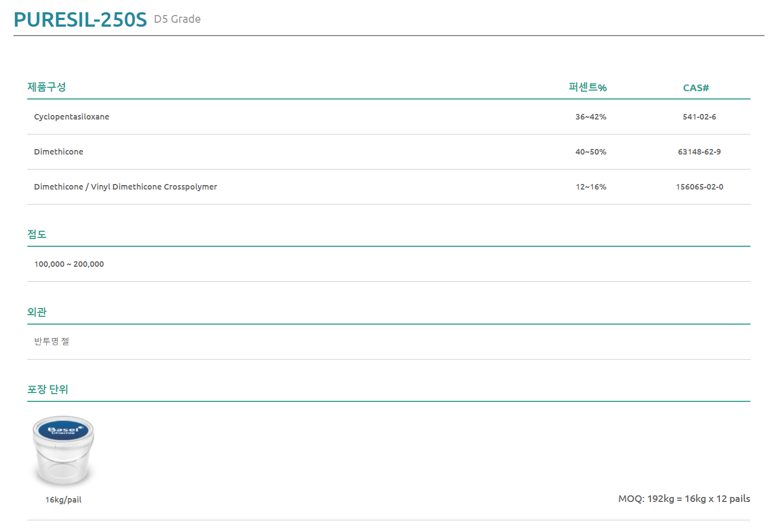The width and height of the screenshot is (775, 532).
Task: Select CAS number 156065-02-0
Action: coord(699,187)
